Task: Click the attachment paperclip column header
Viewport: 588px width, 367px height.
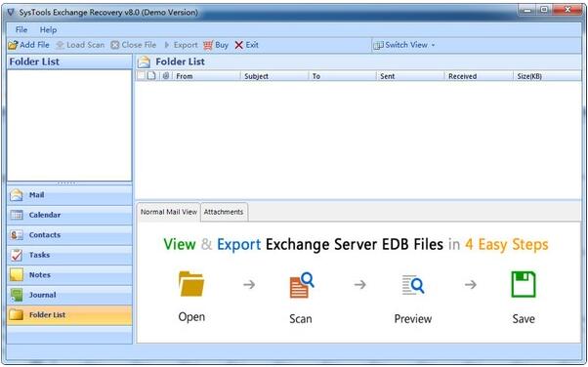Action: pyautogui.click(x=166, y=76)
